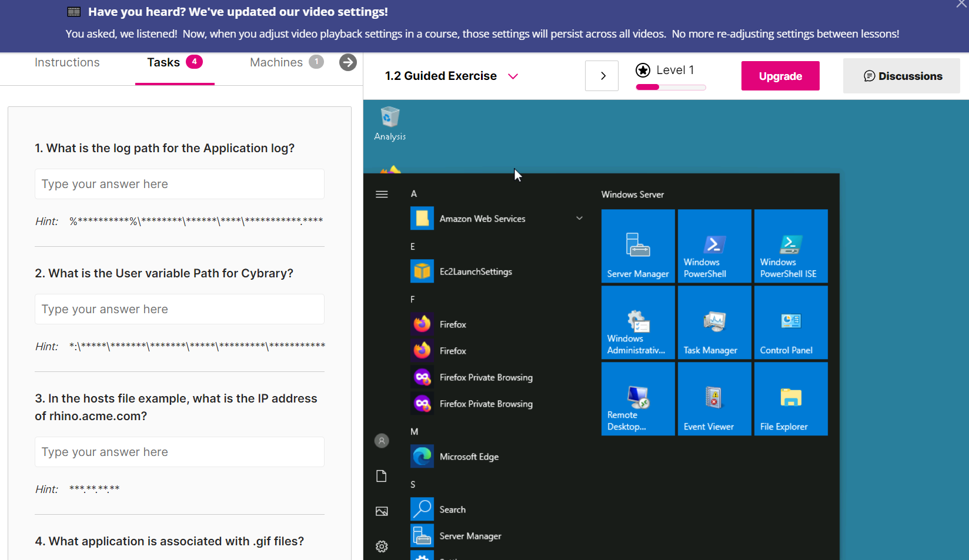This screenshot has width=969, height=560.
Task: Click the pink Upgrade button
Action: 780,76
